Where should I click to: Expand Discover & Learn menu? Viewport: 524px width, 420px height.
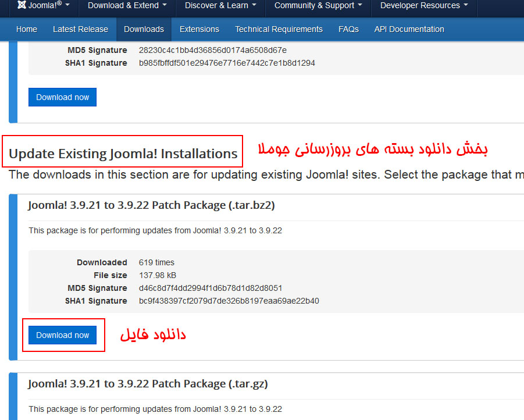click(x=220, y=5)
